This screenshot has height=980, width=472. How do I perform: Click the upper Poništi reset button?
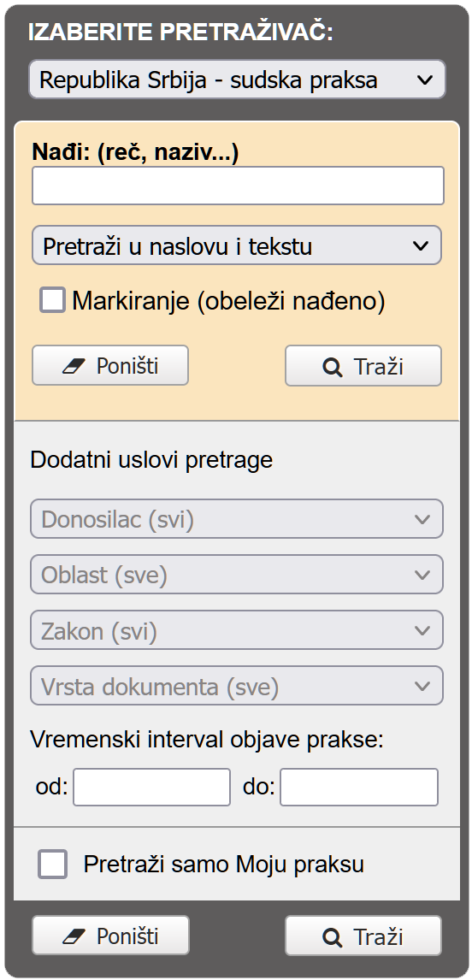click(110, 366)
